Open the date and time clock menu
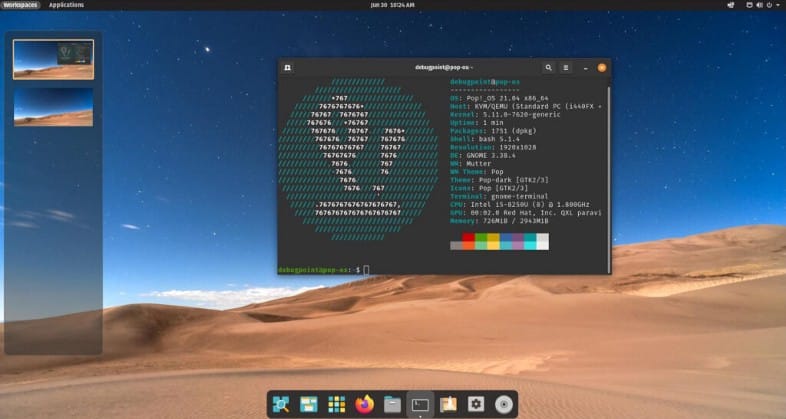 (392, 5)
